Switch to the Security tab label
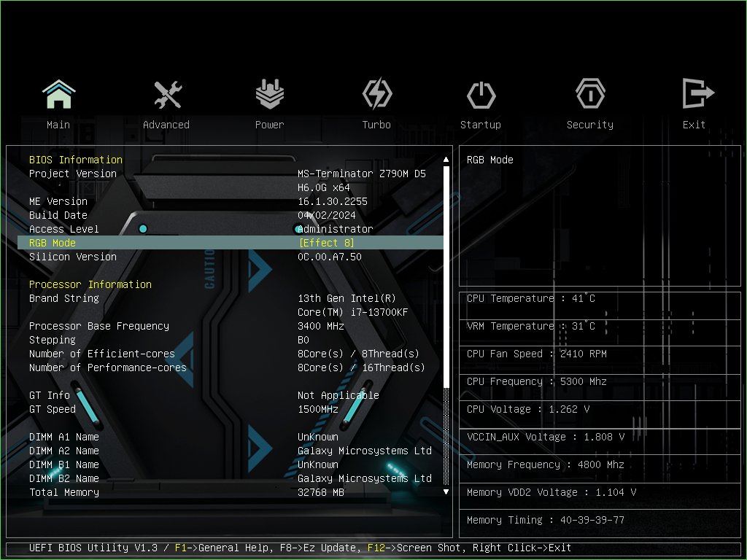747x560 pixels. (589, 125)
